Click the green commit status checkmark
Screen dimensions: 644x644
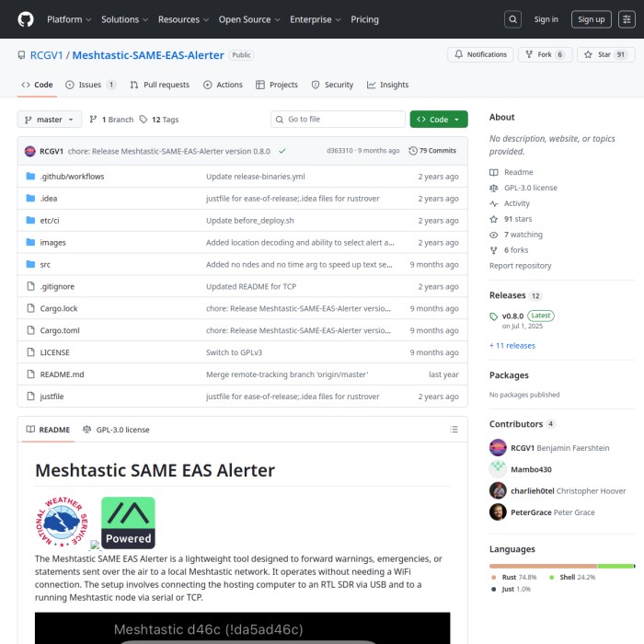[x=282, y=151]
